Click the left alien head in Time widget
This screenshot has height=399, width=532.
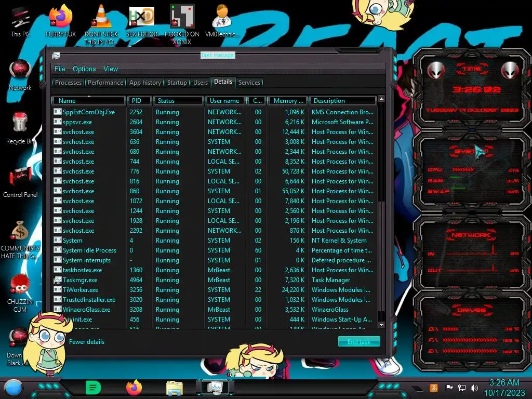click(x=436, y=70)
